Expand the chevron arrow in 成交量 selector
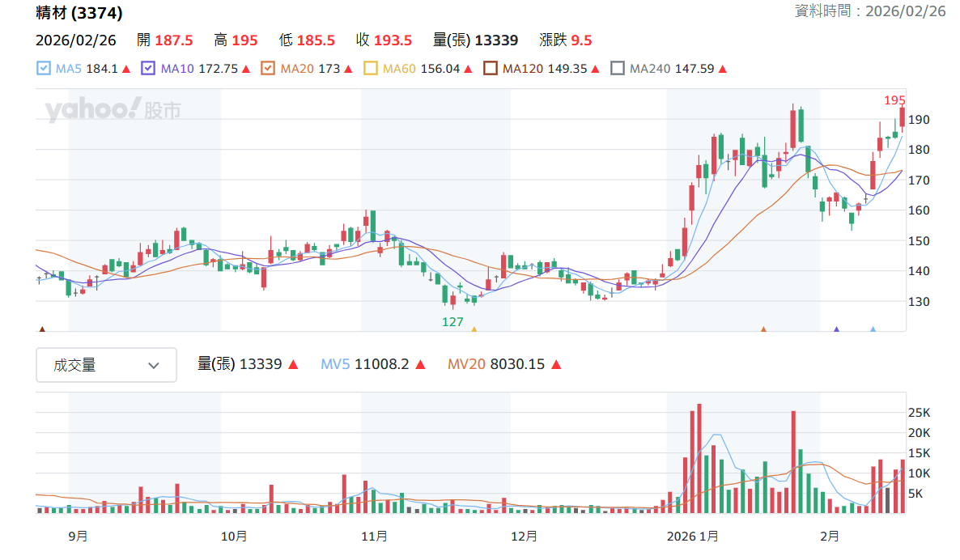This screenshot has width=960, height=560. (154, 366)
